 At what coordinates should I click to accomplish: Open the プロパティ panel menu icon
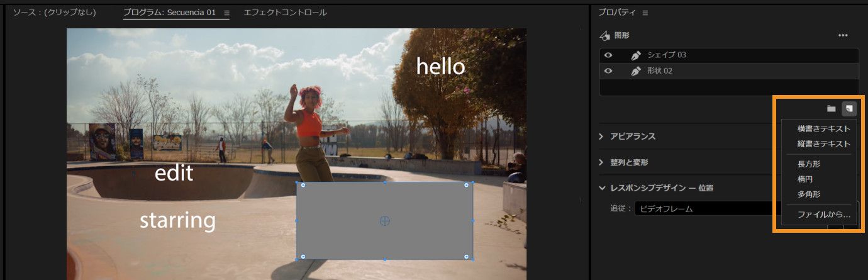coord(645,13)
